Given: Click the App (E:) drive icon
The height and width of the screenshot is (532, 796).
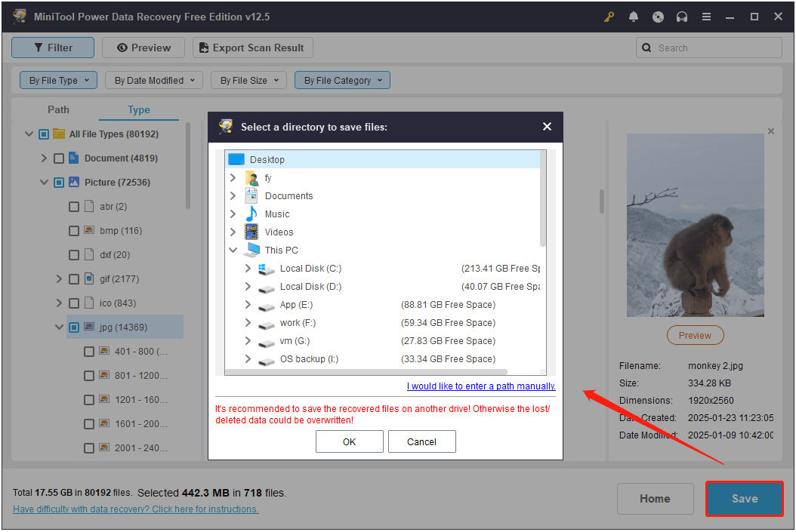Looking at the screenshot, I should coord(266,306).
